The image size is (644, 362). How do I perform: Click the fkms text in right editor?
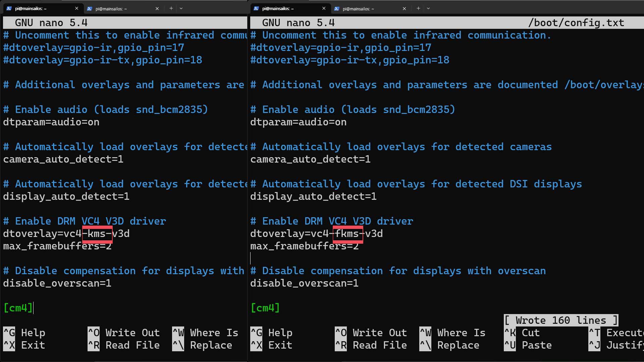[347, 234]
